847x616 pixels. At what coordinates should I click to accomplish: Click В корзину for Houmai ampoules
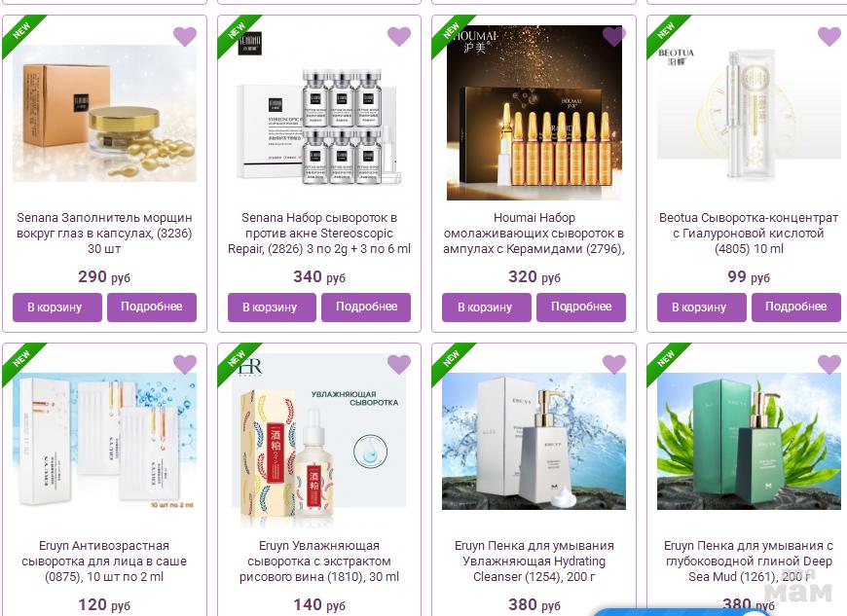click(487, 308)
